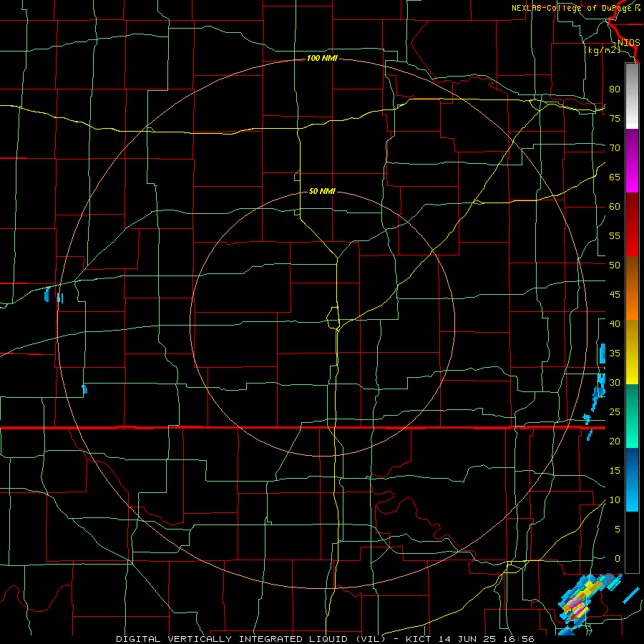This screenshot has width=644, height=644.
Task: Pick the green-teal band of the color scale
Action: tap(632, 416)
